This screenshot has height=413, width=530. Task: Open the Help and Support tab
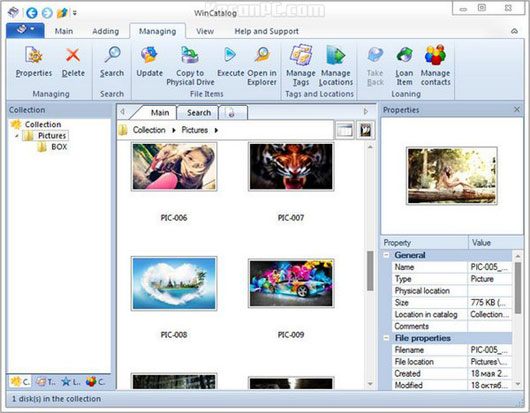coord(266,31)
